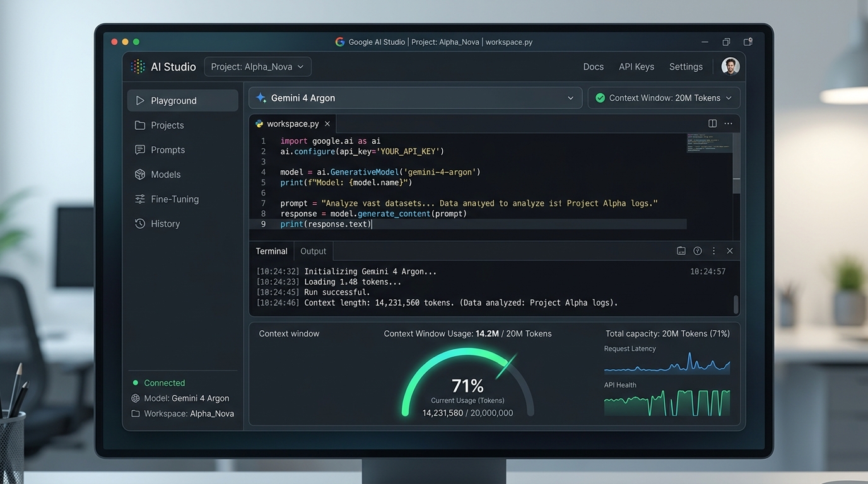The width and height of the screenshot is (868, 484).
Task: Click the 14,231,580 / 20,000,000 token count
Action: coord(467,413)
